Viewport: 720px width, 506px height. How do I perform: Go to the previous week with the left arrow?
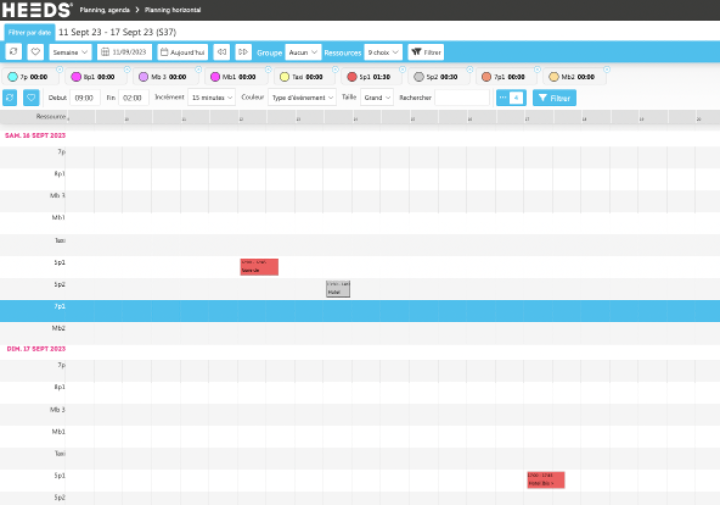(221, 52)
